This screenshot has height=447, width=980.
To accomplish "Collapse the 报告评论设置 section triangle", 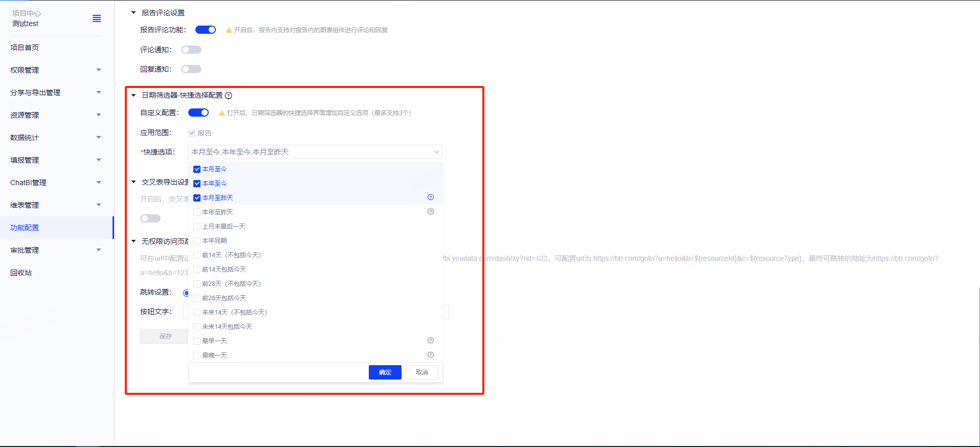I will (133, 13).
